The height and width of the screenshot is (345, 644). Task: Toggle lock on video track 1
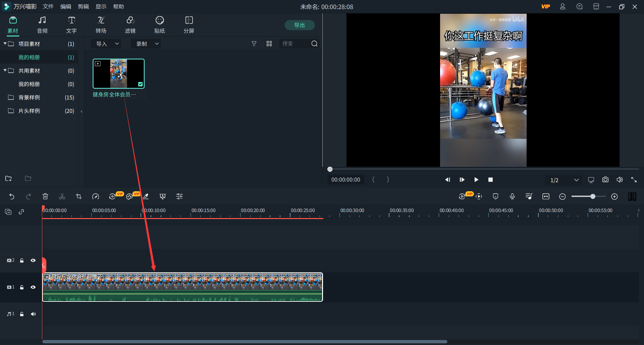pyautogui.click(x=22, y=287)
